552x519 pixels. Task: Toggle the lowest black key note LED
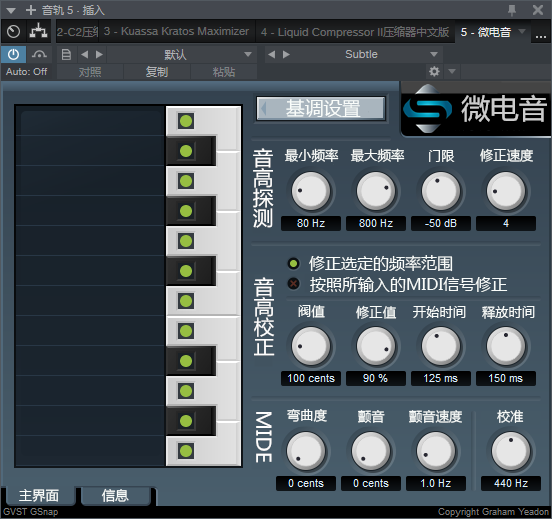pos(186,421)
